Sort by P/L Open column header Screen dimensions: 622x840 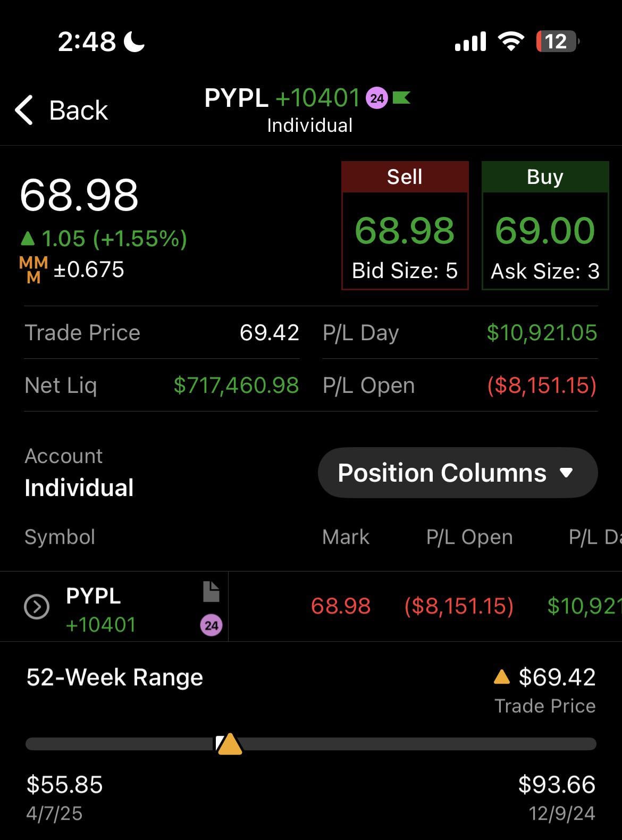click(469, 537)
